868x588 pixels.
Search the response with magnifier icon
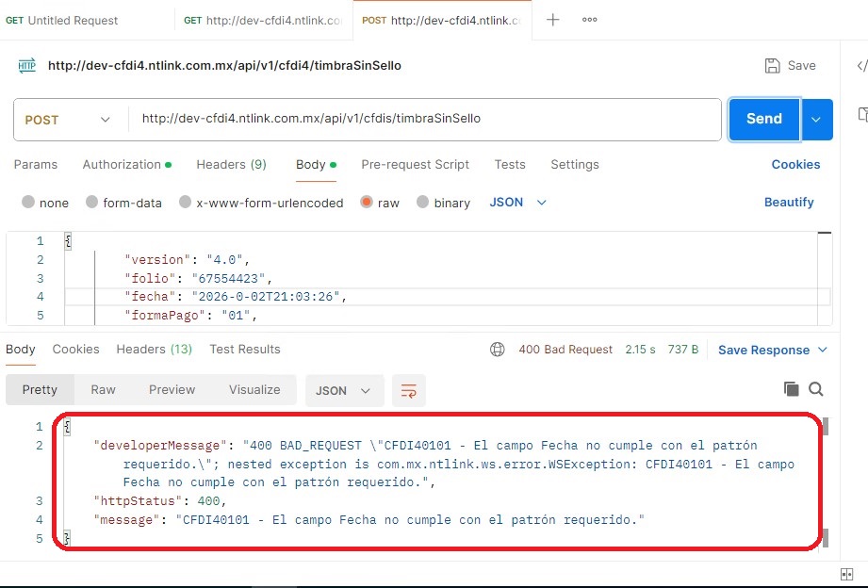coord(815,389)
